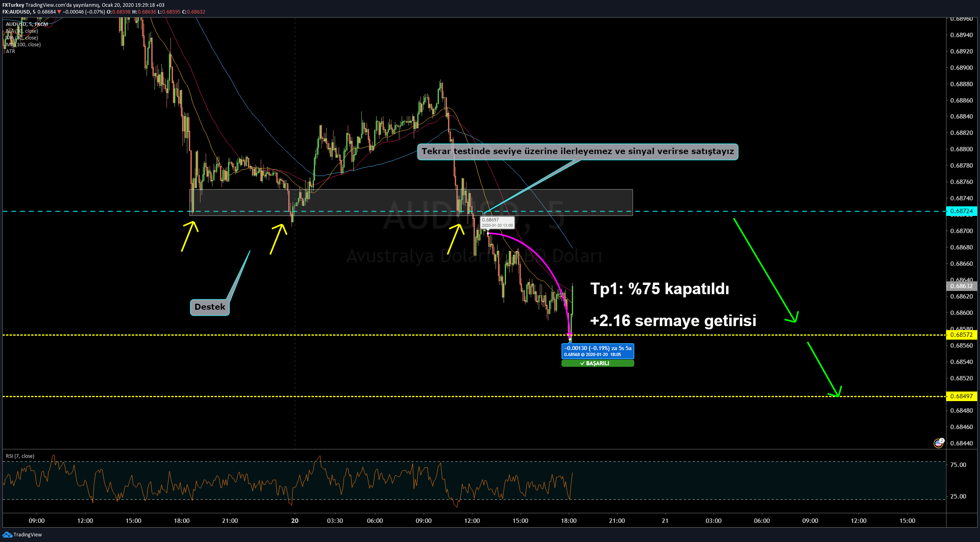Viewport: 980px width, 542px height.
Task: Click the red down-triangle price change indicator
Action: pyautogui.click(x=59, y=12)
